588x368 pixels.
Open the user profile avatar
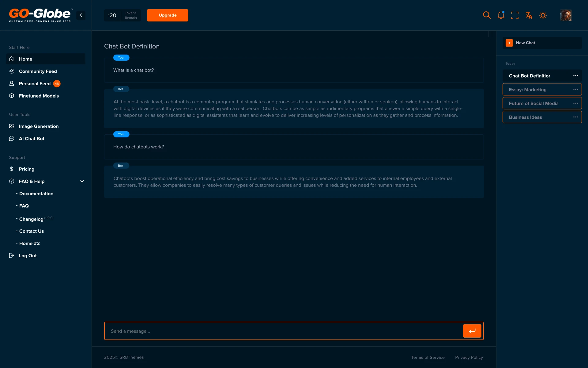pos(566,15)
